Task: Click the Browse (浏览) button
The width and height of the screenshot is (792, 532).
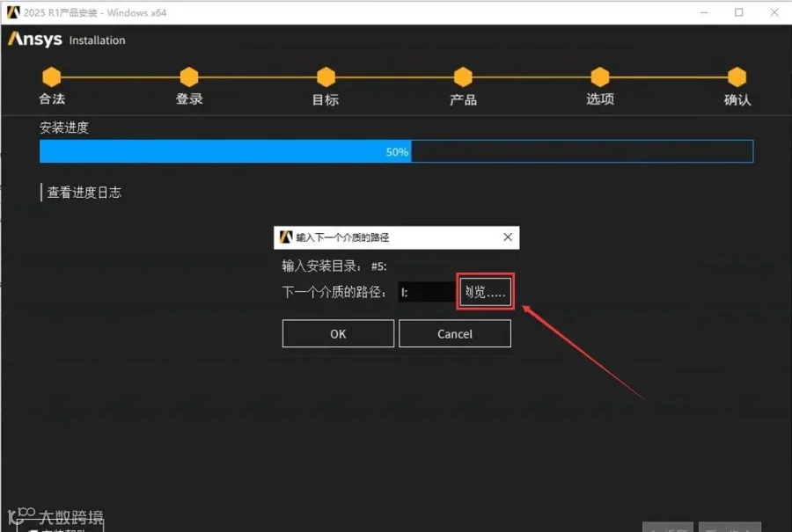Action: [485, 292]
